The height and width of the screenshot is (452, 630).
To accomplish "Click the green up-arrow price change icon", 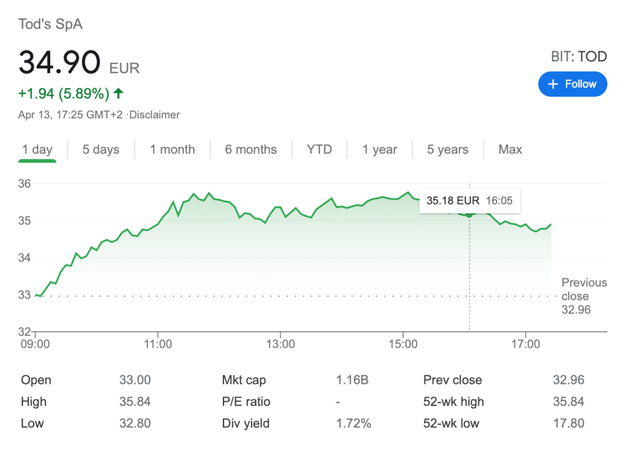I will (x=119, y=94).
